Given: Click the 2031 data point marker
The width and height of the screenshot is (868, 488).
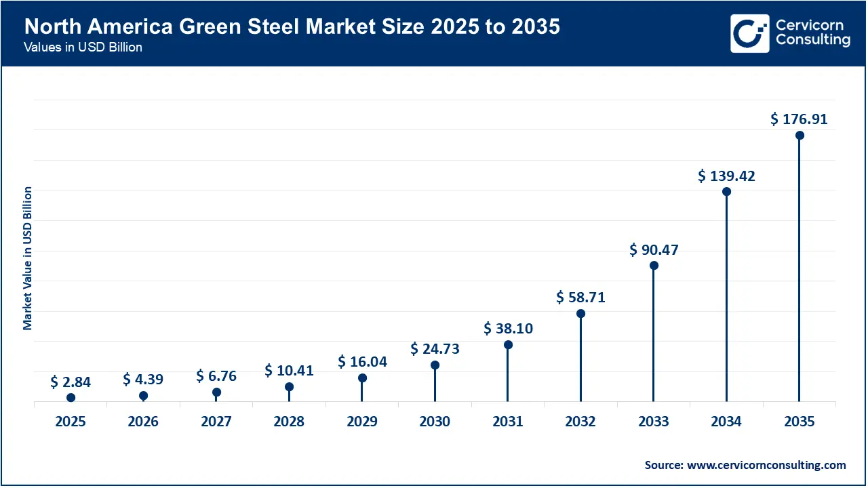Looking at the screenshot, I should pos(508,344).
